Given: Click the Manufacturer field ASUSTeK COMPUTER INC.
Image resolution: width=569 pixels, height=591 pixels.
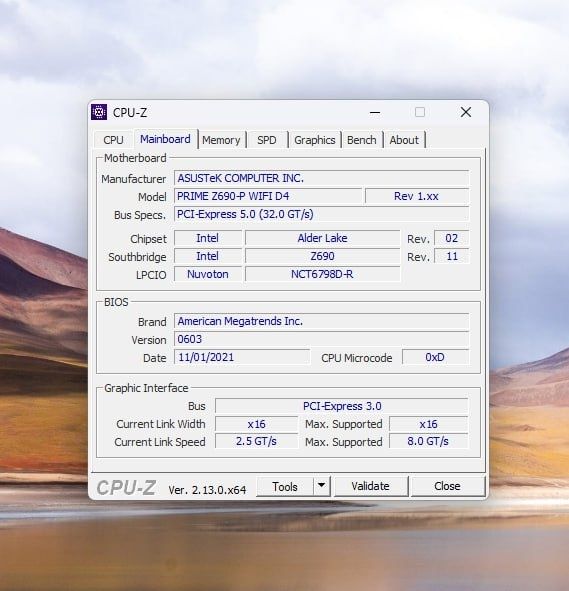Looking at the screenshot, I should pyautogui.click(x=321, y=178).
